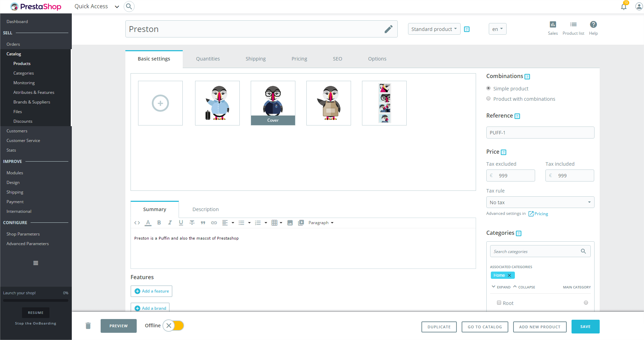The width and height of the screenshot is (644, 340).
Task: Open the text alignment dropdown in editor
Action: [228, 223]
